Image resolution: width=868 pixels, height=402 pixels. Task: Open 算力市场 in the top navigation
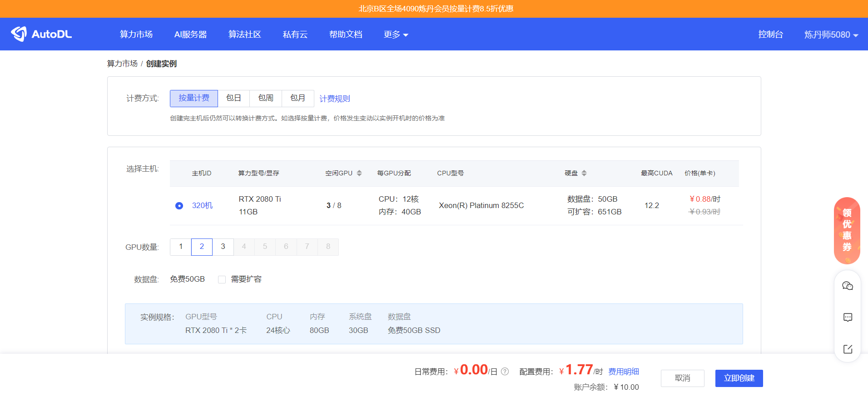click(136, 35)
